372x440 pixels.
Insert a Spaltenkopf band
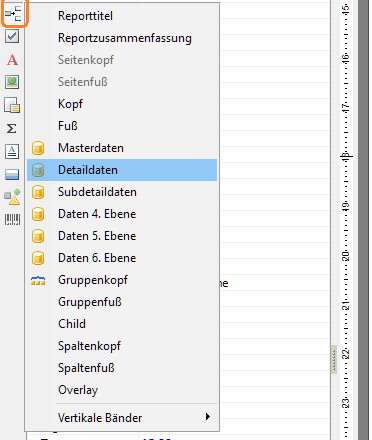pos(122,346)
